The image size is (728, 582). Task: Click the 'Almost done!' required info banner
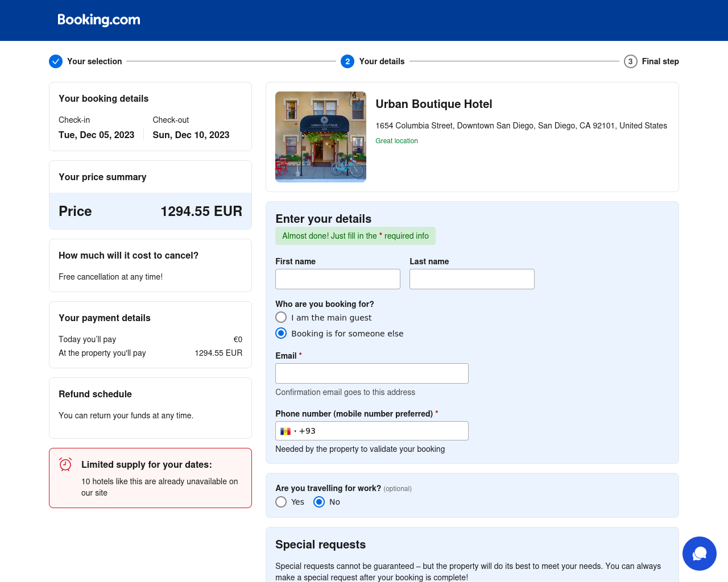[355, 236]
